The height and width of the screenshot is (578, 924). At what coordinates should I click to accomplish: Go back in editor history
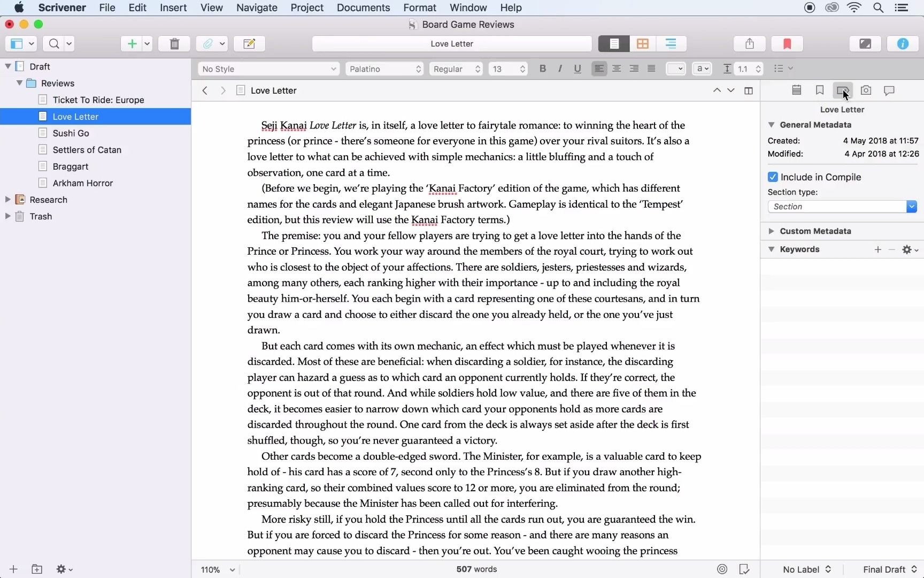pyautogui.click(x=205, y=90)
